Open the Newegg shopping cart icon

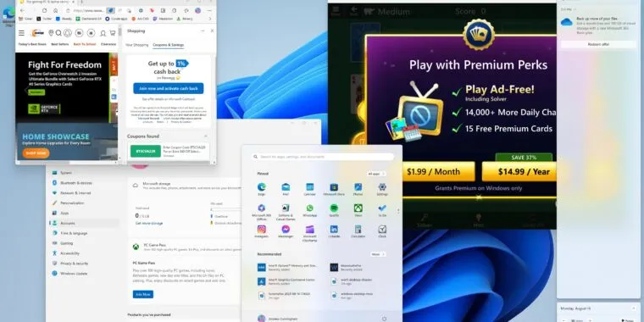(x=112, y=33)
